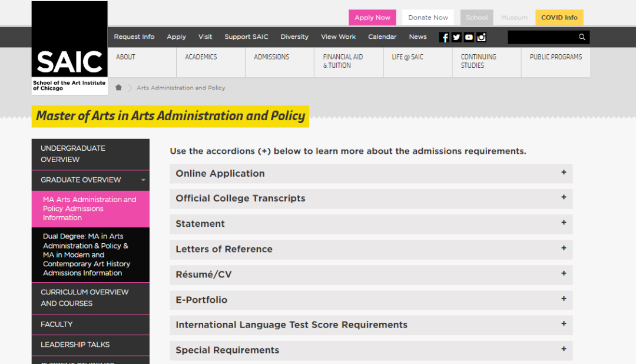Open the News link
Screen dimensions: 636x364
tap(418, 37)
